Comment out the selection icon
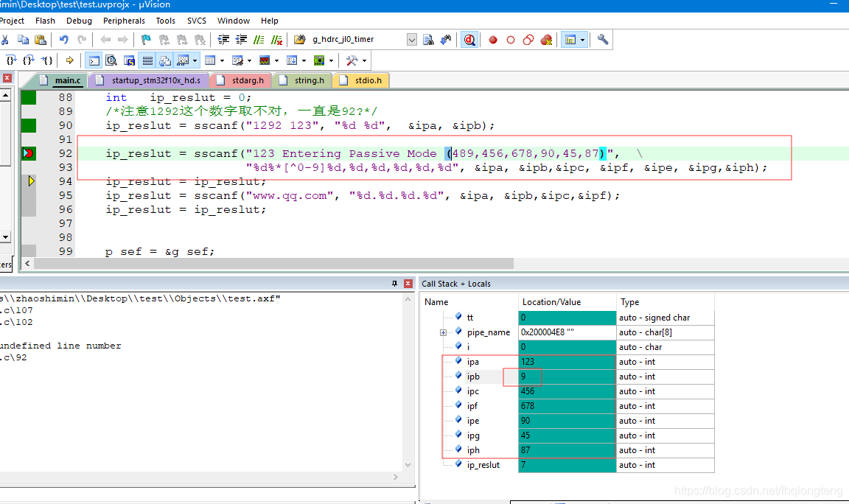The image size is (849, 504). pos(259,40)
